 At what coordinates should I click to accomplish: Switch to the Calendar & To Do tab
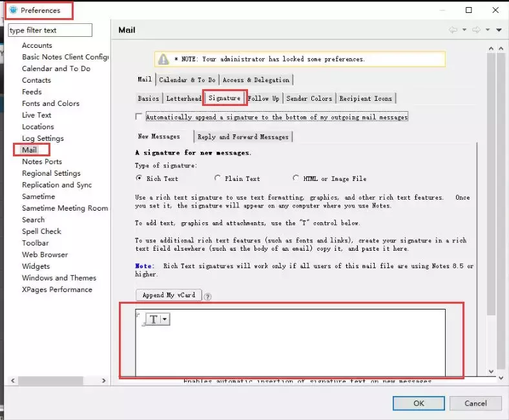point(187,80)
